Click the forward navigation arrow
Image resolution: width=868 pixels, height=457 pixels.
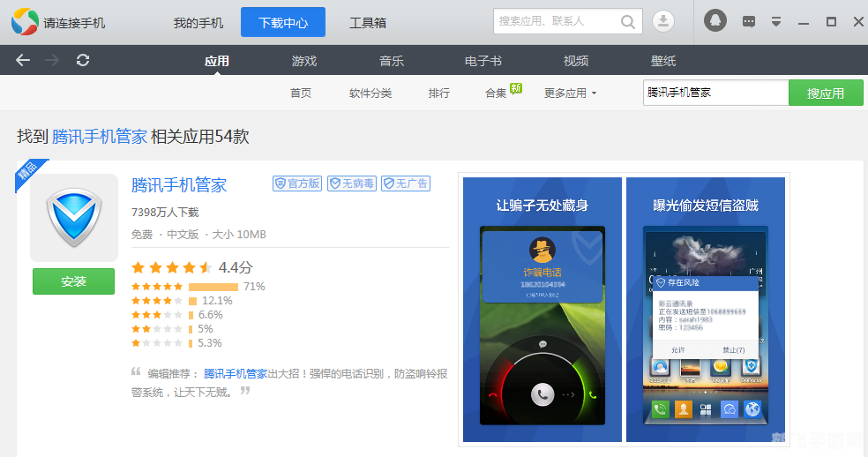click(52, 60)
